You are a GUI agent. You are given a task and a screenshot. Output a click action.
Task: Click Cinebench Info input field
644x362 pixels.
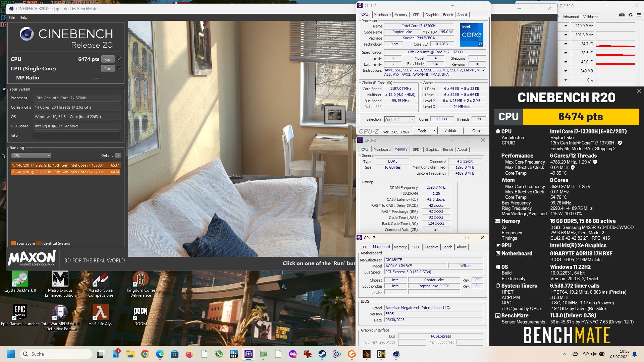[x=77, y=135]
